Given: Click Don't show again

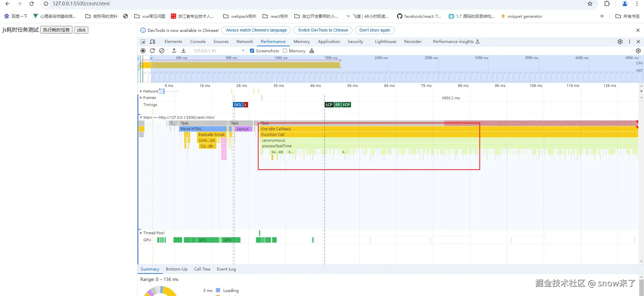Looking at the screenshot, I should coord(375,30).
